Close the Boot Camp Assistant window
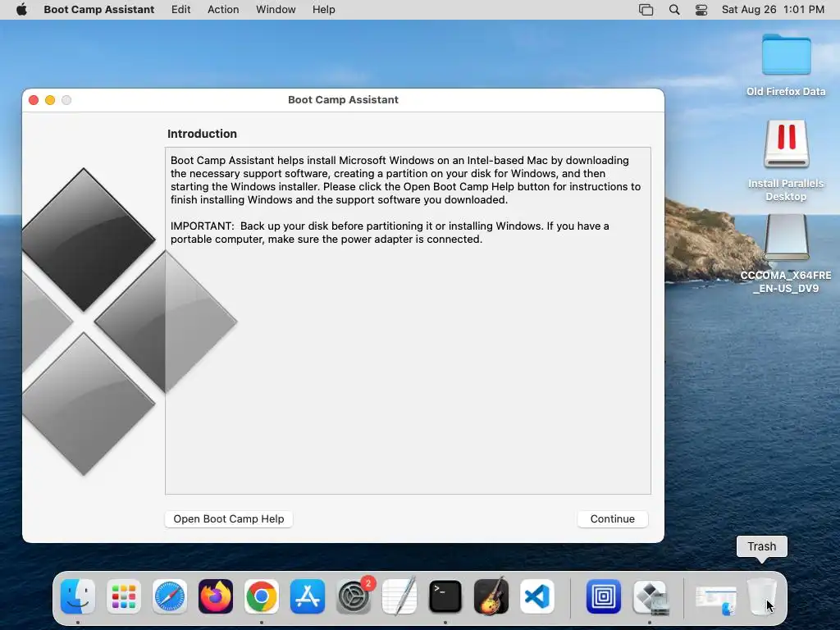The height and width of the screenshot is (630, 840). coord(34,100)
